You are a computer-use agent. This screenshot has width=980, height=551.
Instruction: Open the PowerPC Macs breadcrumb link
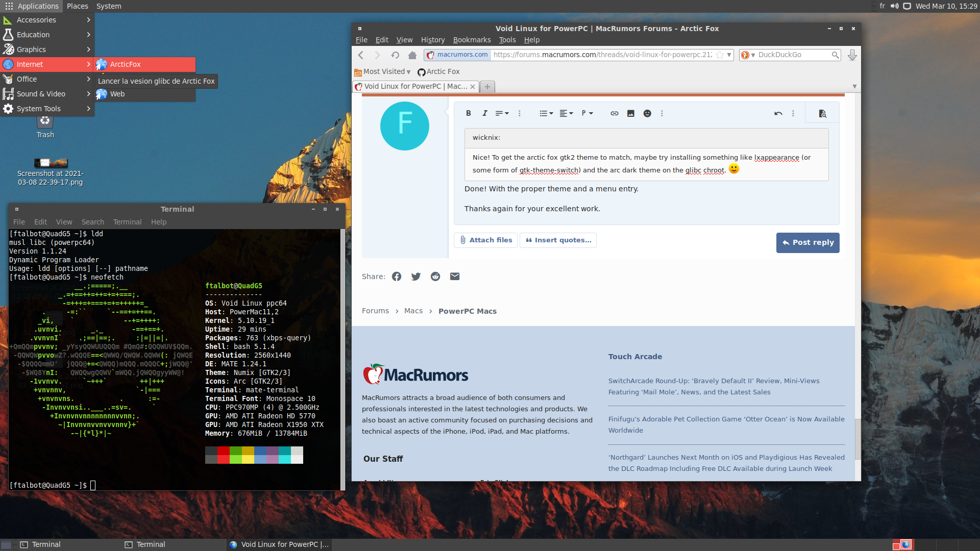[467, 311]
